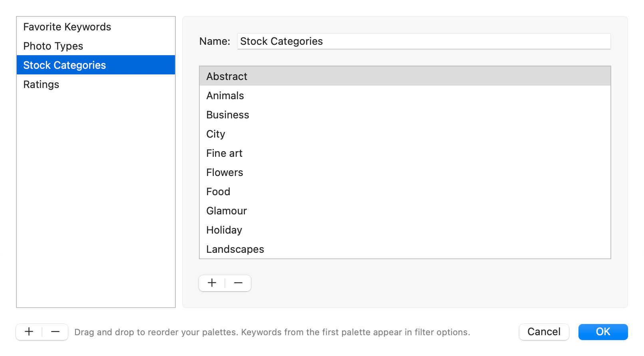Select the Animals keyword row
Viewport: 644px width, 356px height.
coord(405,96)
